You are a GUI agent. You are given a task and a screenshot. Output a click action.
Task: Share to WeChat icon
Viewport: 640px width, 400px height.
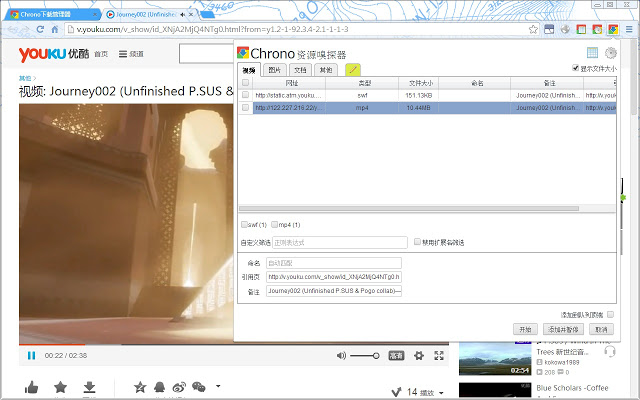click(x=199, y=387)
